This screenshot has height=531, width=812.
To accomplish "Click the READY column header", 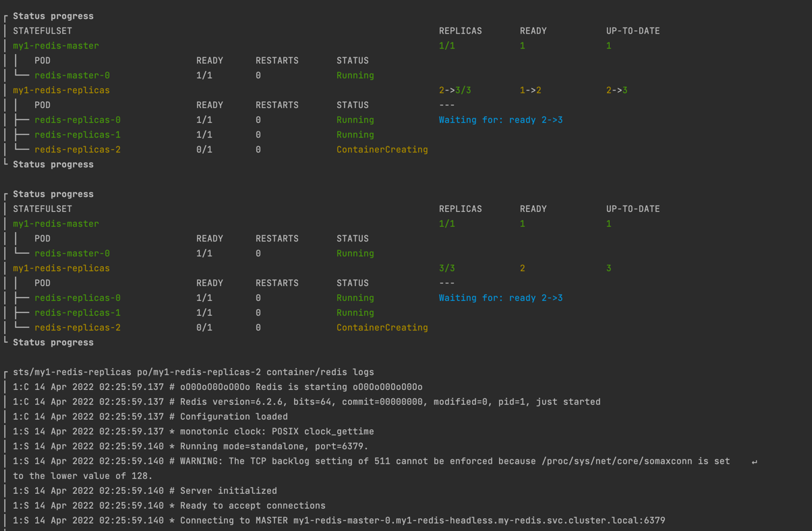I will point(533,30).
